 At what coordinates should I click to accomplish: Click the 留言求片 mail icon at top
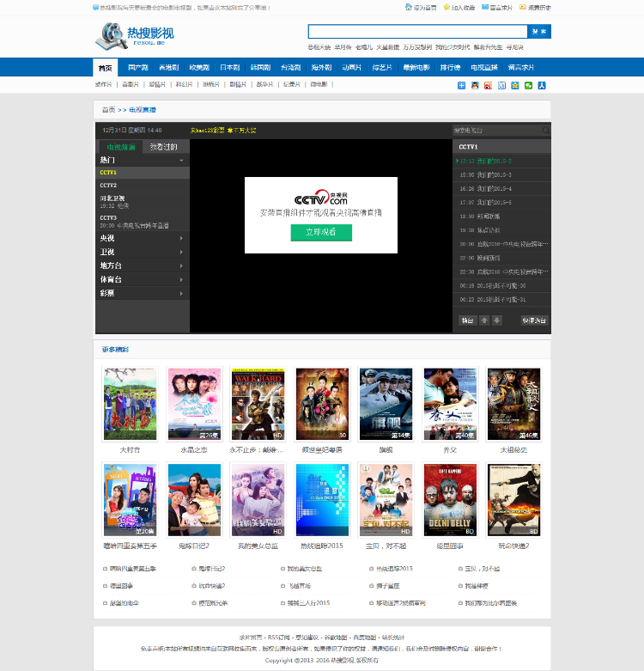[x=485, y=7]
